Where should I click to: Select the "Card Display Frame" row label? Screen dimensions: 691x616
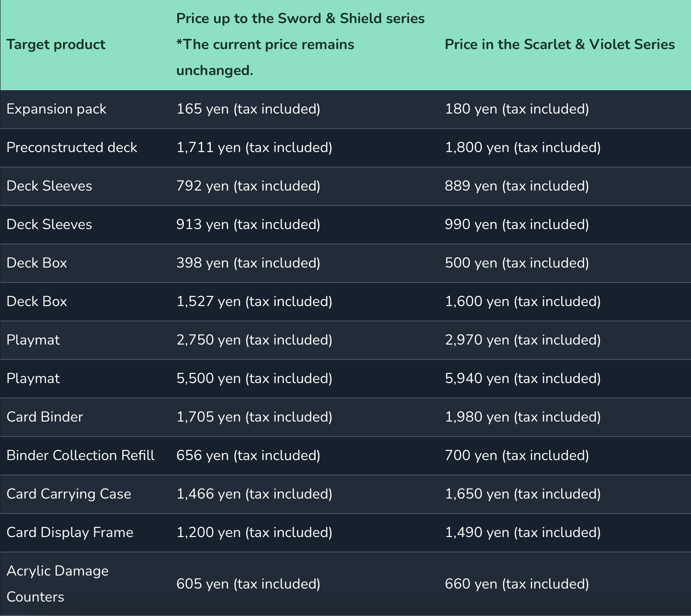pos(70,532)
